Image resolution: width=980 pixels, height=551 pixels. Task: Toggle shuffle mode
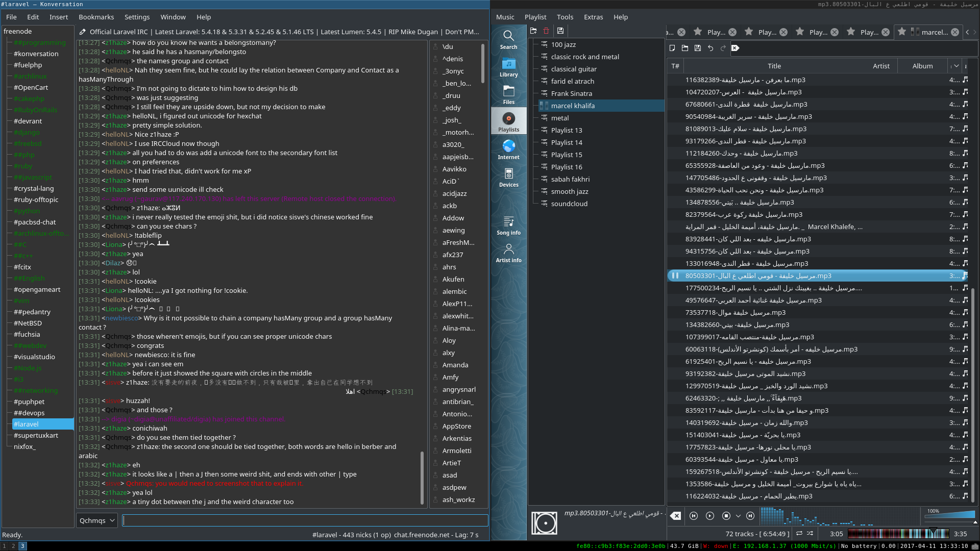[810, 534]
